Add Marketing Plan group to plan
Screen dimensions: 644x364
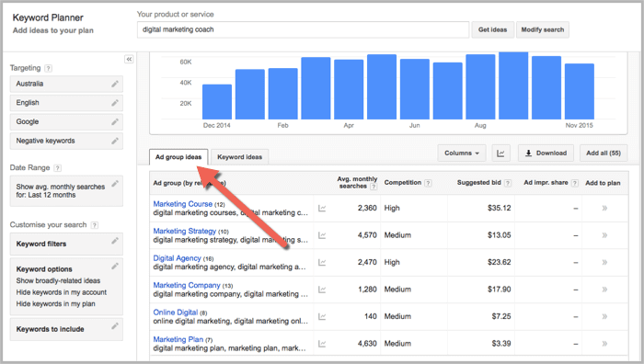604,344
